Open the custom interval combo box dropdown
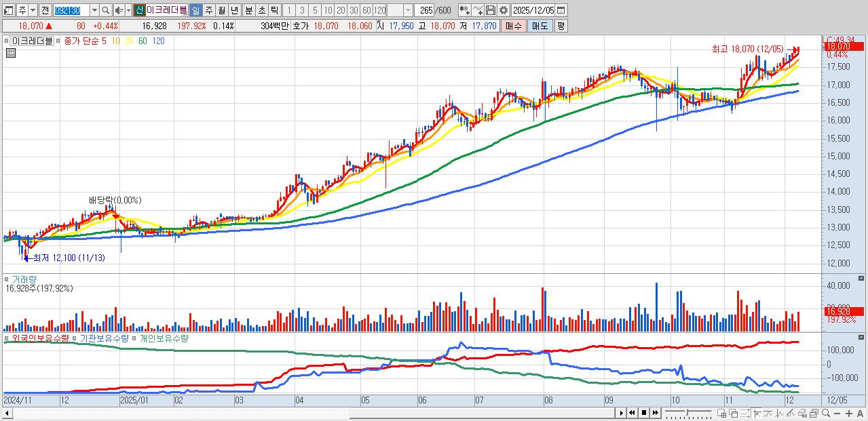 pos(408,10)
